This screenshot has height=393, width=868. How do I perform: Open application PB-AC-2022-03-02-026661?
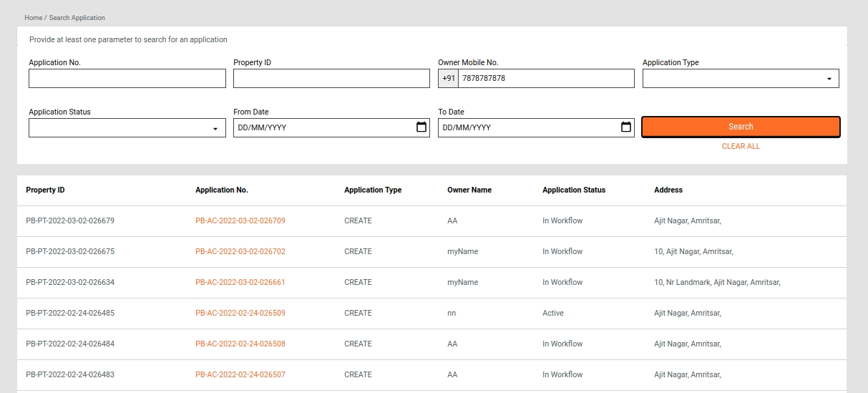[x=240, y=282]
